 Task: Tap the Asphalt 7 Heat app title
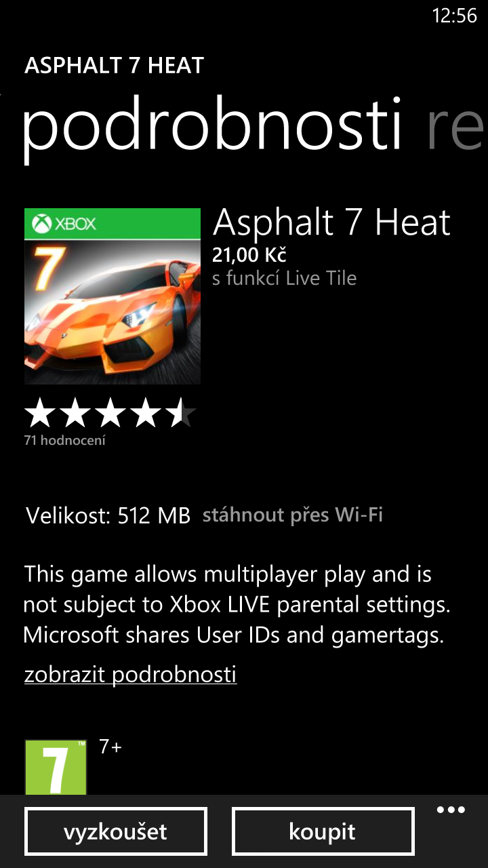(331, 222)
